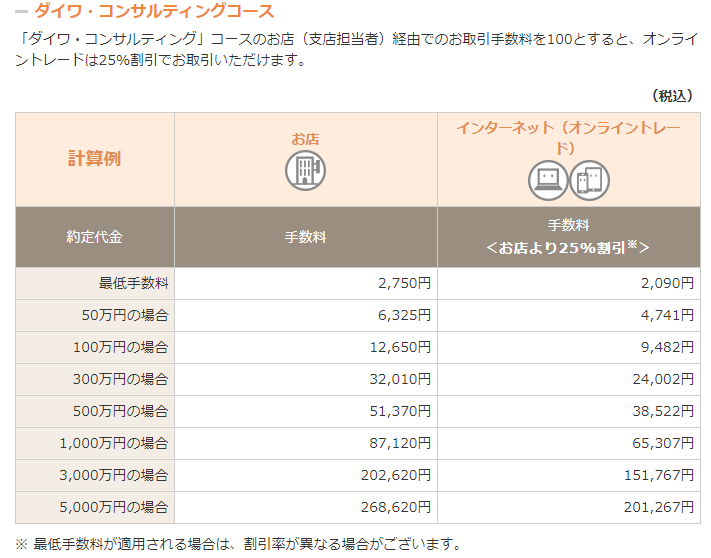Click the 268,620円 value
Screen dimensions: 711x558
[x=396, y=507]
